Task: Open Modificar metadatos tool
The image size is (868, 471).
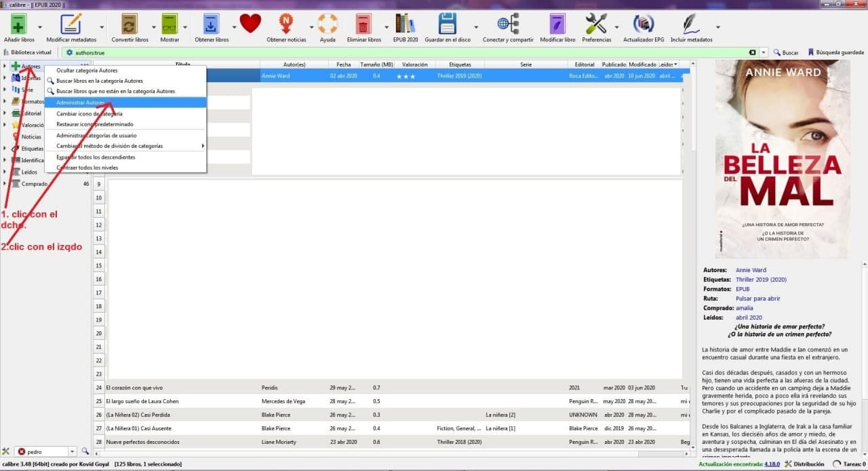Action: [x=71, y=24]
